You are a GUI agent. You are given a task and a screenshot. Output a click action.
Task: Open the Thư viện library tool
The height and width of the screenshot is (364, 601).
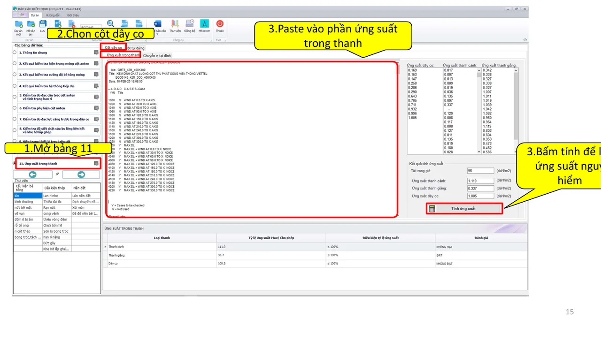[x=175, y=23]
